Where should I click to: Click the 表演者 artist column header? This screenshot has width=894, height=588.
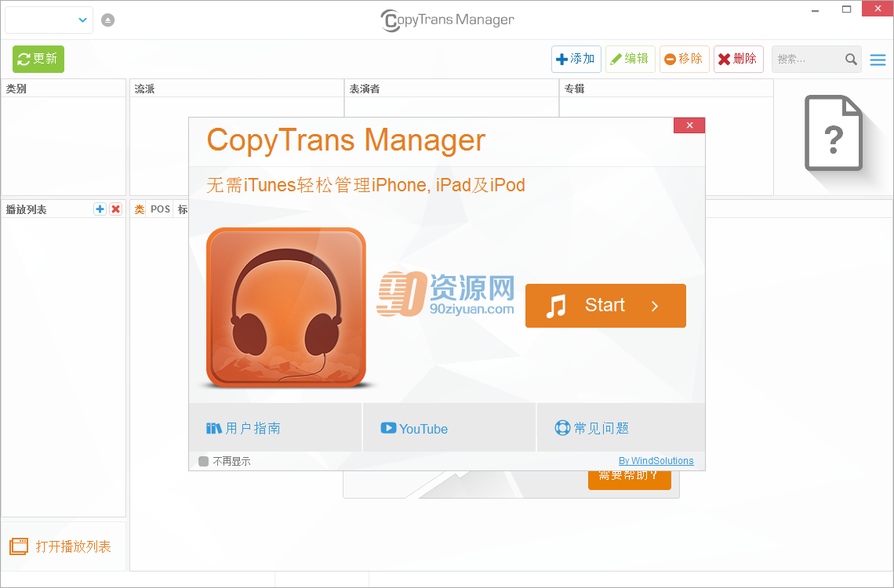coord(452,89)
